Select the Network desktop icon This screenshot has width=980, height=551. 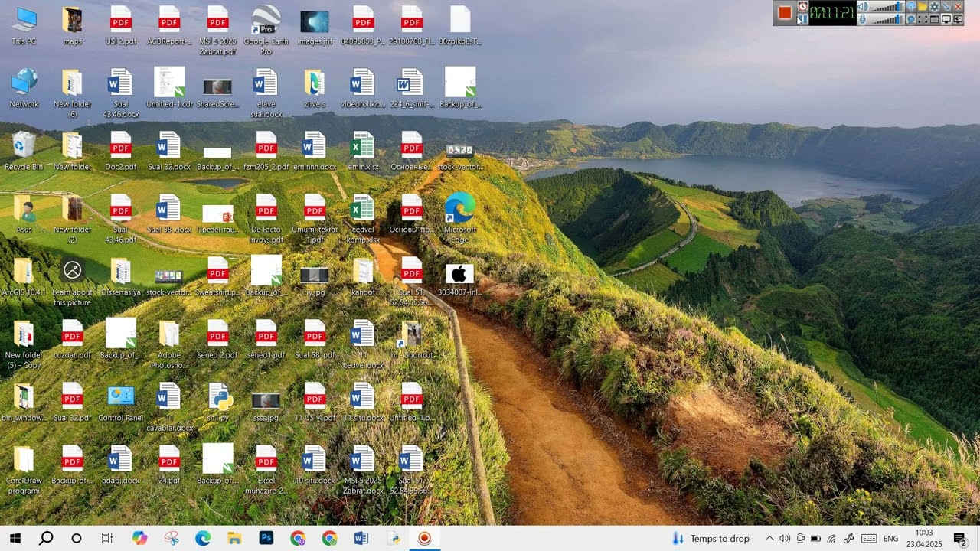(24, 88)
